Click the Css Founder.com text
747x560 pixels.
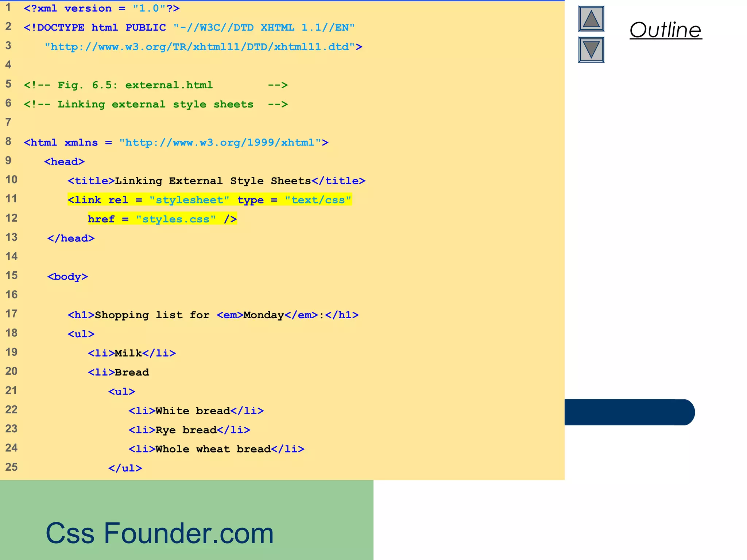tap(159, 533)
